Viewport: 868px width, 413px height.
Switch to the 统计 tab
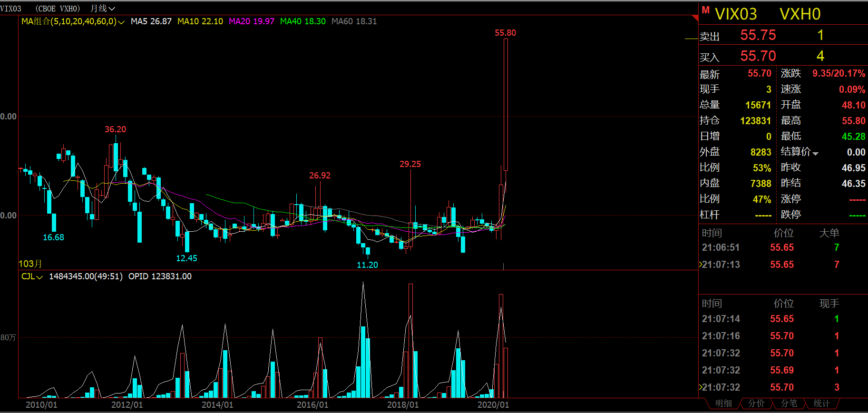pos(821,403)
